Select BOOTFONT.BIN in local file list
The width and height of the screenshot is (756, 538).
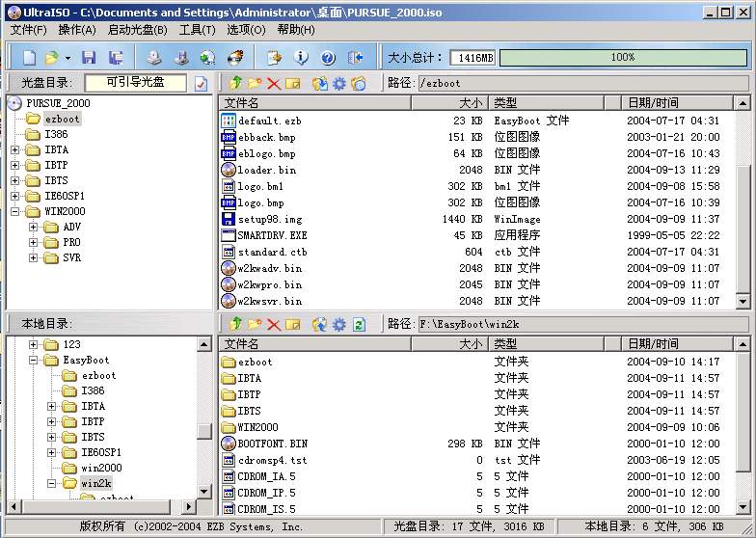click(x=272, y=444)
